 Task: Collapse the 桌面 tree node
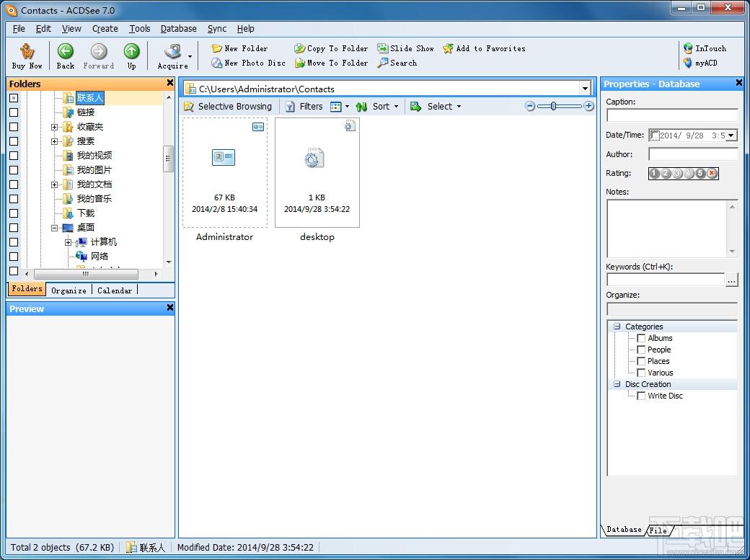pos(55,228)
